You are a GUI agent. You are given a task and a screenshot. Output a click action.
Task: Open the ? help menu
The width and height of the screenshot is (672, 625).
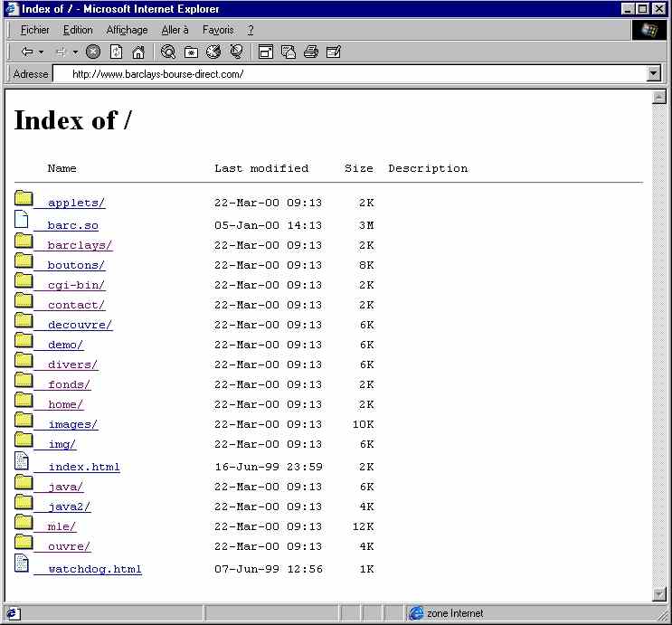[x=251, y=30]
